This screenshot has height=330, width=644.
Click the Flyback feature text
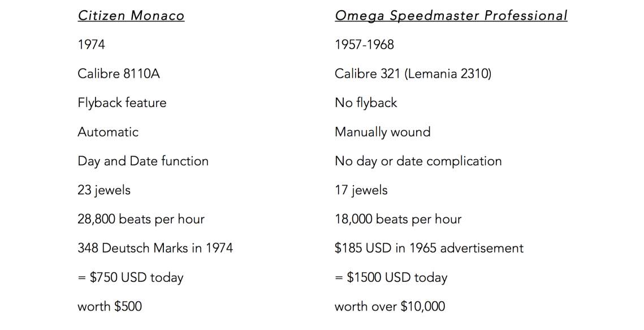point(122,103)
